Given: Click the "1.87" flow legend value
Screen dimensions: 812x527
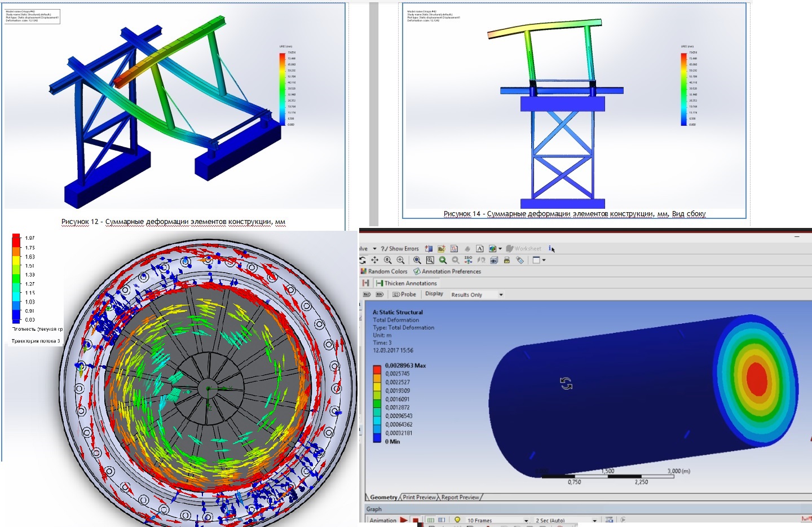Looking at the screenshot, I should tap(30, 238).
